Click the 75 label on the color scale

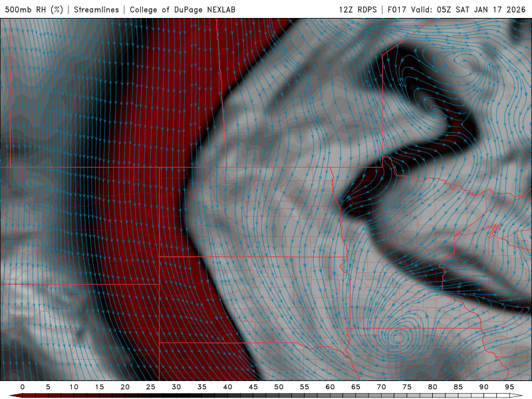pos(407,387)
